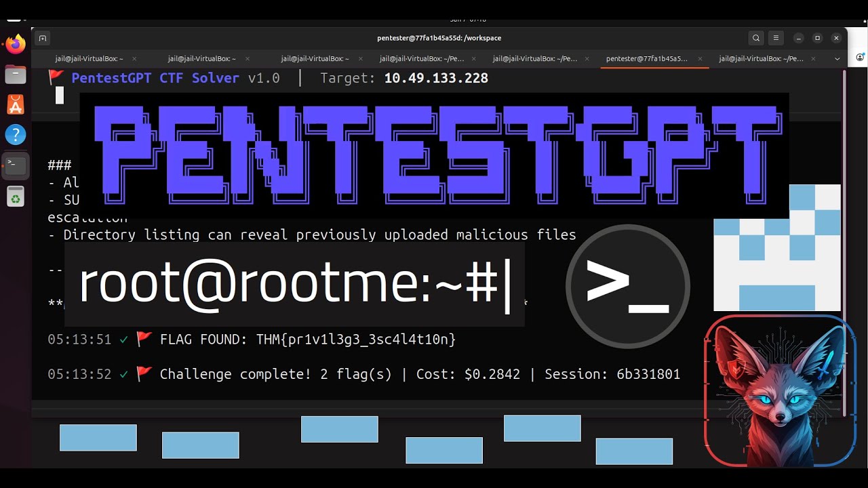Close the first jail@jail-VirtualBox: ~ tab
The width and height of the screenshot is (868, 488).
[134, 59]
